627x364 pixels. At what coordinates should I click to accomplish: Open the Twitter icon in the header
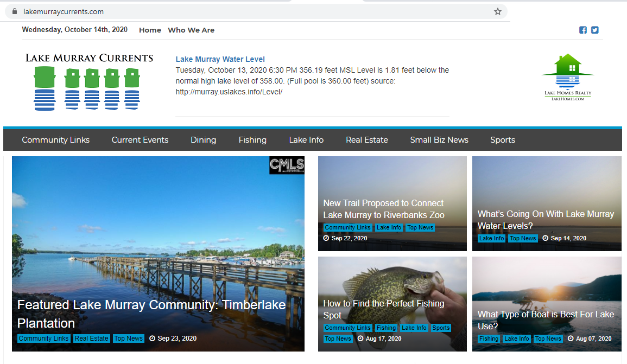point(594,30)
